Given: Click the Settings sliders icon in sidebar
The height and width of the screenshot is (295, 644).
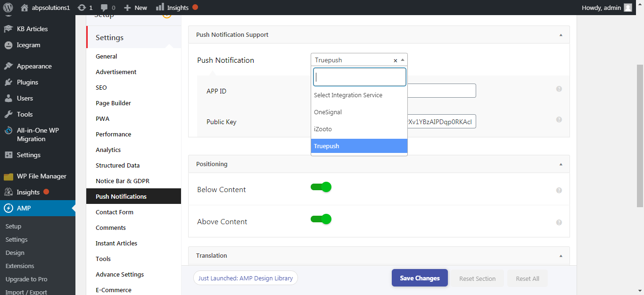Looking at the screenshot, I should pos(8,155).
